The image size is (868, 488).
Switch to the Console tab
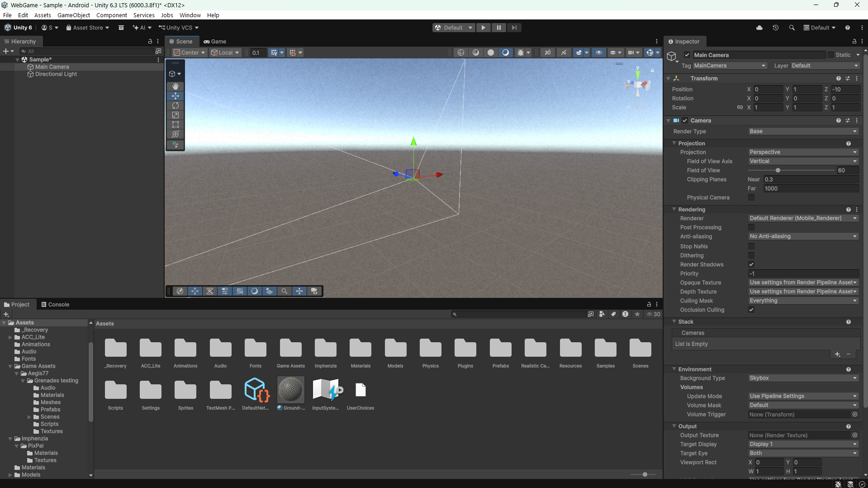[x=55, y=305]
